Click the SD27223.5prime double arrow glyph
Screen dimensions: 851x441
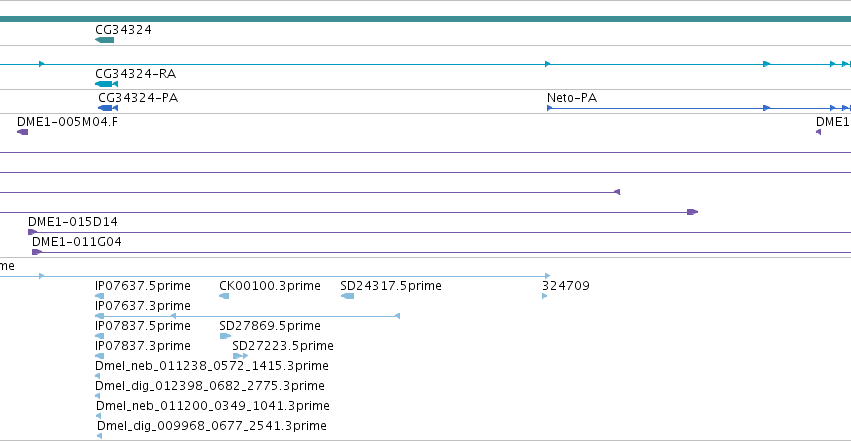(240, 356)
